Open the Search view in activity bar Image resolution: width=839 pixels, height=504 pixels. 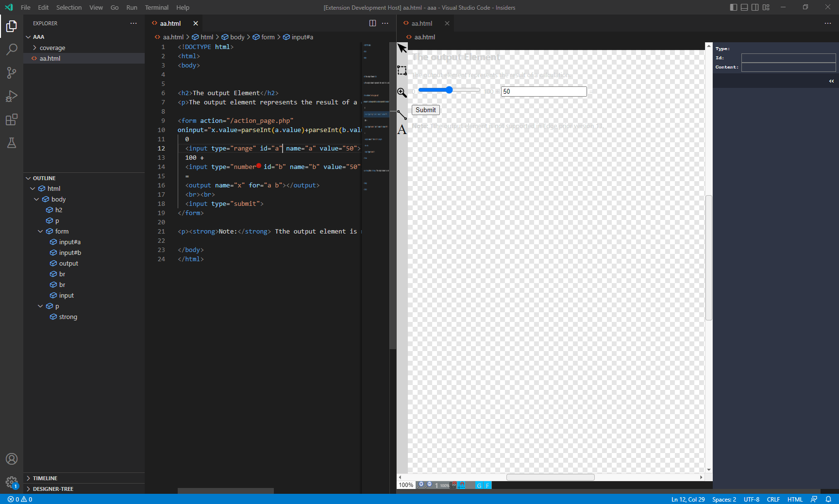click(12, 49)
